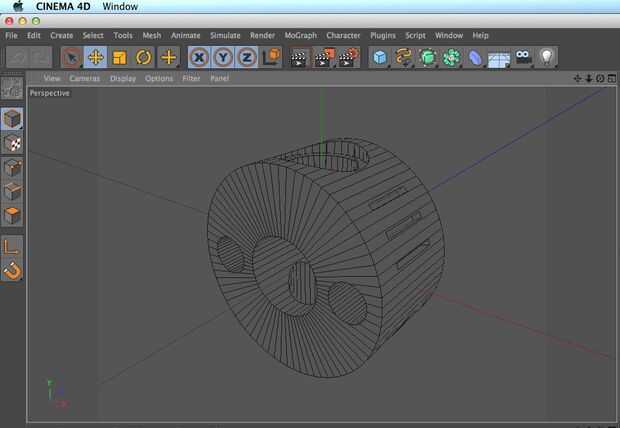620x428 pixels.
Task: Open the CINEMA 4D application menu
Action: pyautogui.click(x=63, y=6)
